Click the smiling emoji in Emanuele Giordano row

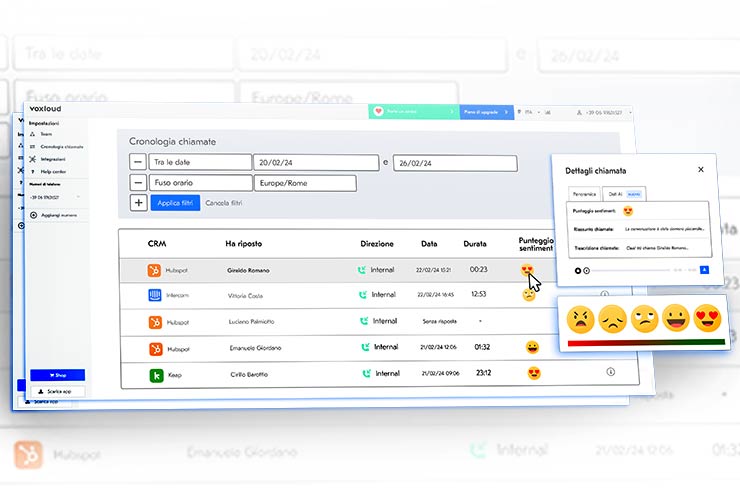(x=533, y=347)
